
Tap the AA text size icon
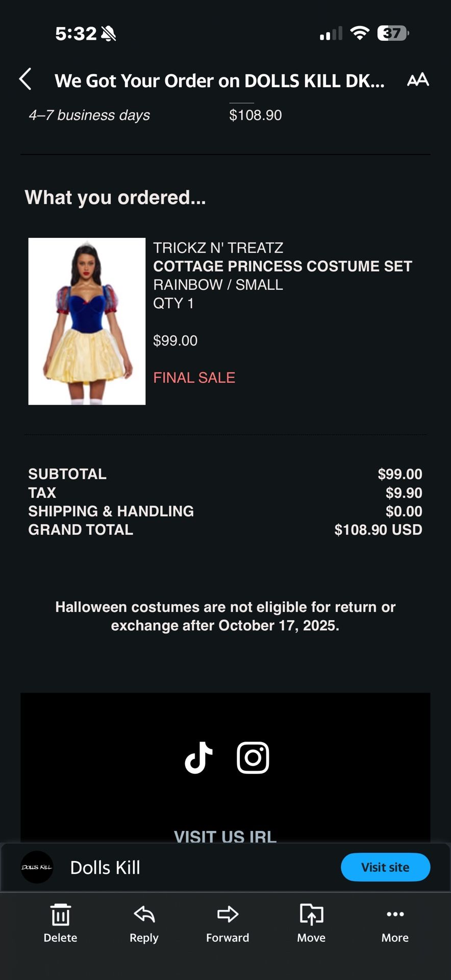click(418, 80)
